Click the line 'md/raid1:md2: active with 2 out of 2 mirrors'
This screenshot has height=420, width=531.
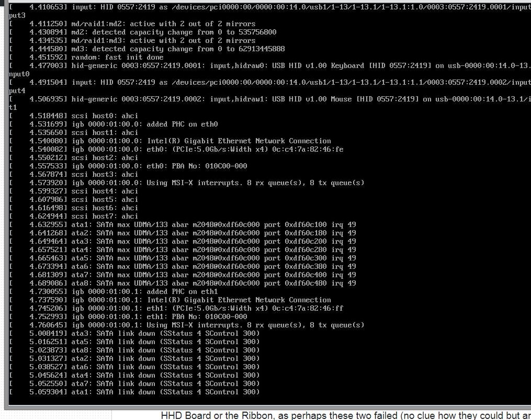[x=132, y=24]
